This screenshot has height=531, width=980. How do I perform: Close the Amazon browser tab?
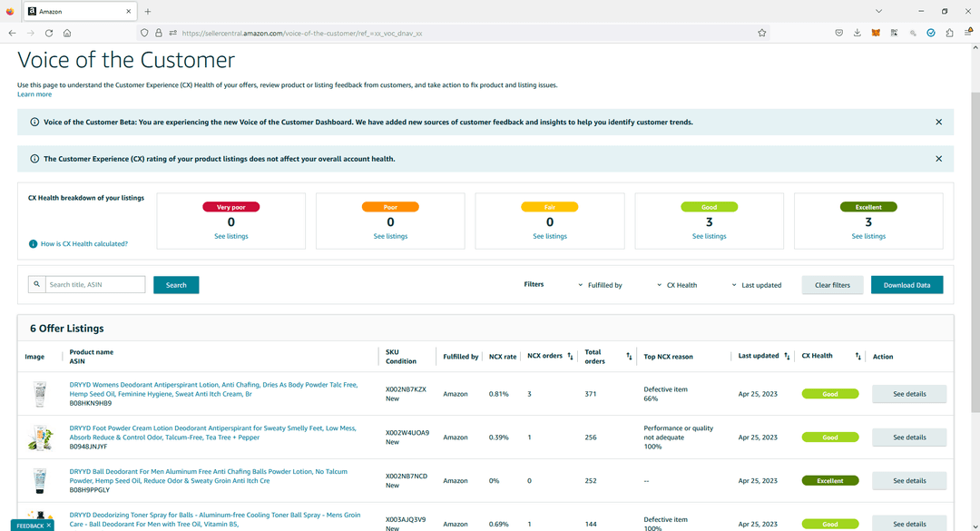129,11
